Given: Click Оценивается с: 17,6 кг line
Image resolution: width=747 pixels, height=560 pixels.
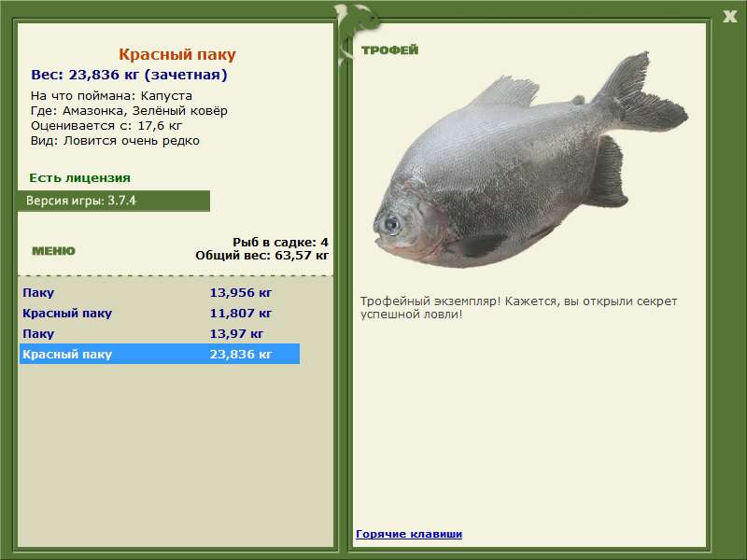Looking at the screenshot, I should pyautogui.click(x=106, y=126).
